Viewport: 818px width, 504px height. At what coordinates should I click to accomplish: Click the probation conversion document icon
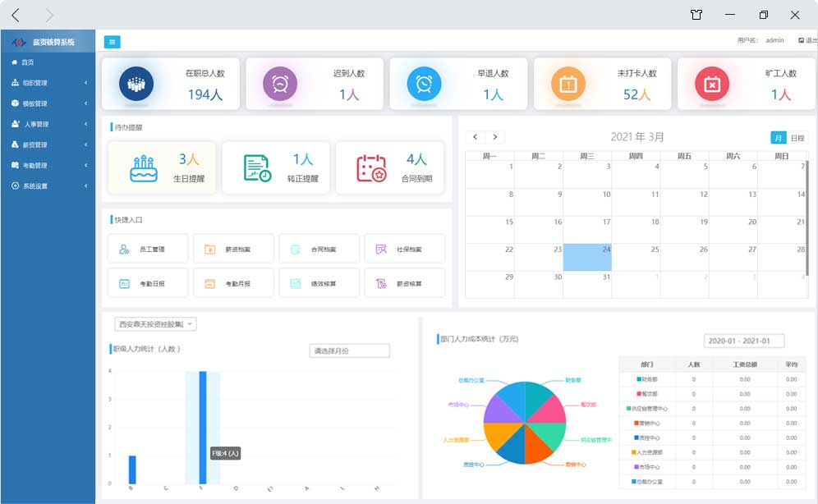[257, 167]
